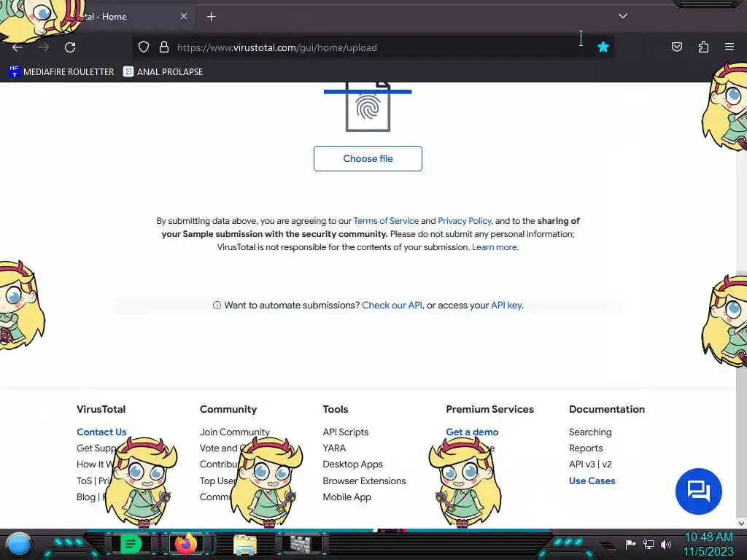
Task: Open API Scripts footer link
Action: [x=345, y=432]
